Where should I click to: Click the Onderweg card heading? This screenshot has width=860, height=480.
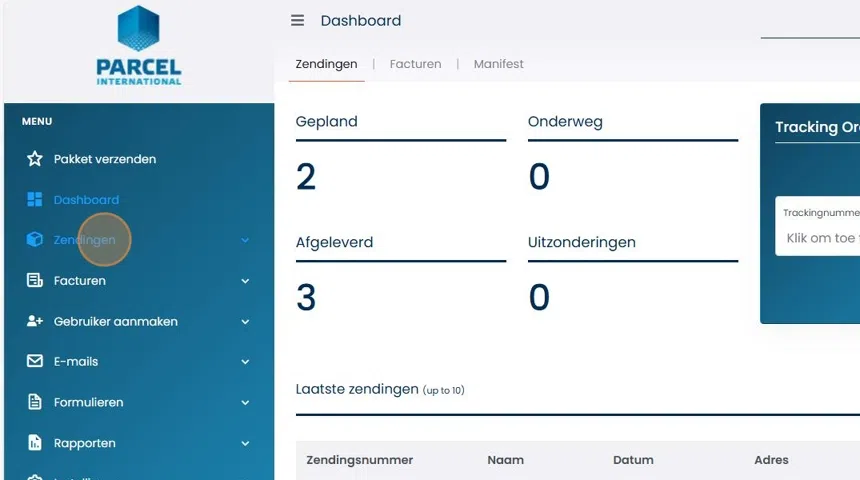point(565,121)
